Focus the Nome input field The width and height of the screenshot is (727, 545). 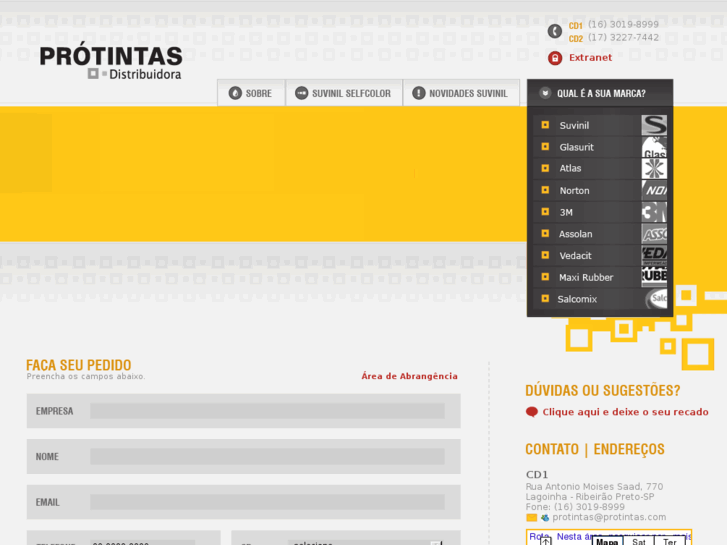(x=267, y=456)
